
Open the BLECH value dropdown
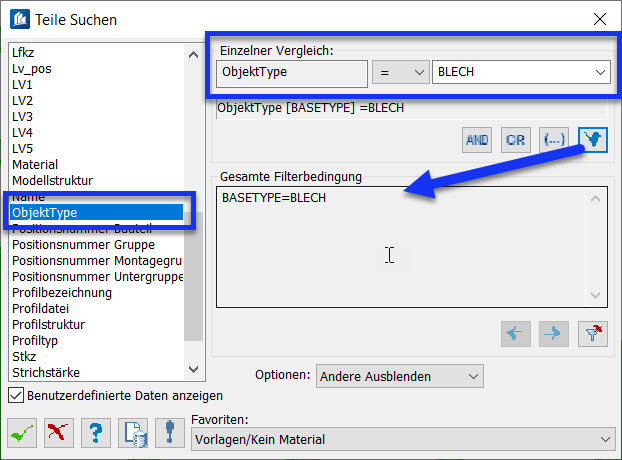(x=521, y=72)
